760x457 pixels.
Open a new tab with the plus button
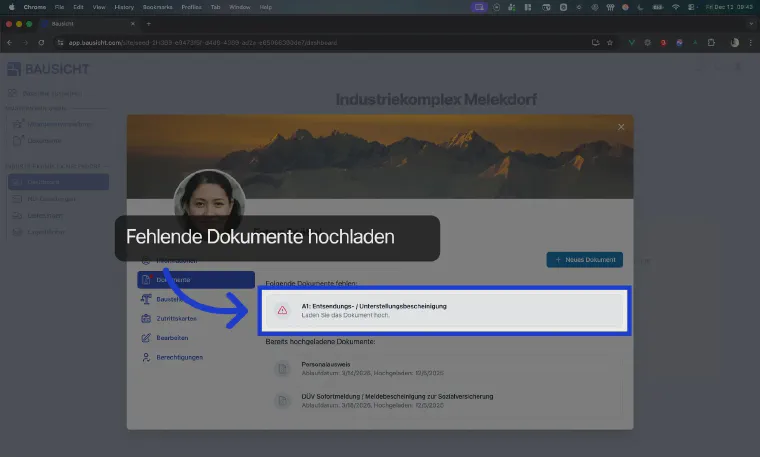click(x=149, y=24)
